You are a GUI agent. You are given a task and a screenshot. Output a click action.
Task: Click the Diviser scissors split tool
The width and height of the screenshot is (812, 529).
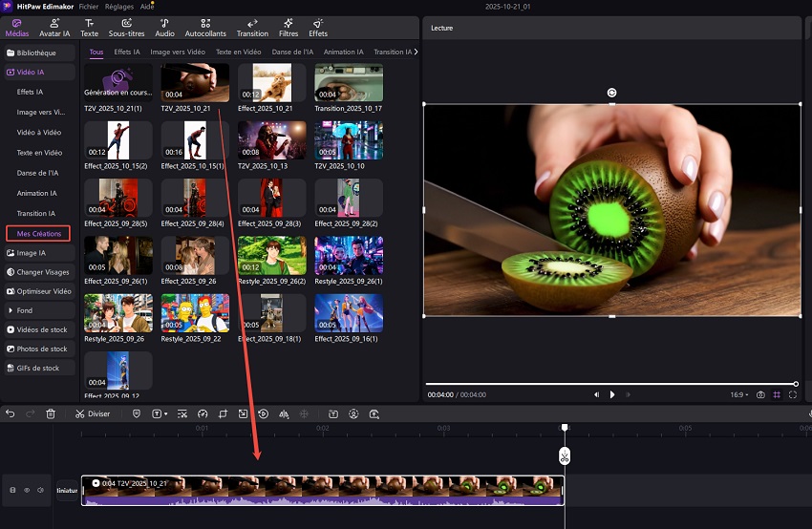pyautogui.click(x=93, y=413)
